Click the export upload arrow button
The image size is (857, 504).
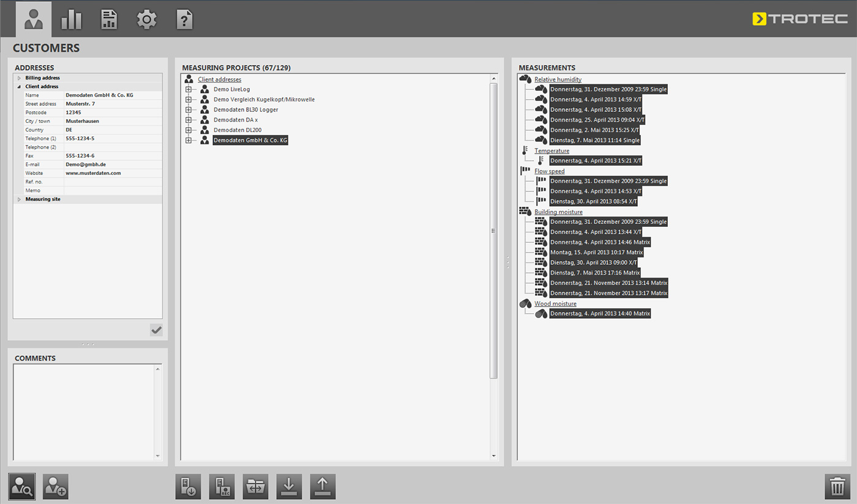click(x=323, y=487)
